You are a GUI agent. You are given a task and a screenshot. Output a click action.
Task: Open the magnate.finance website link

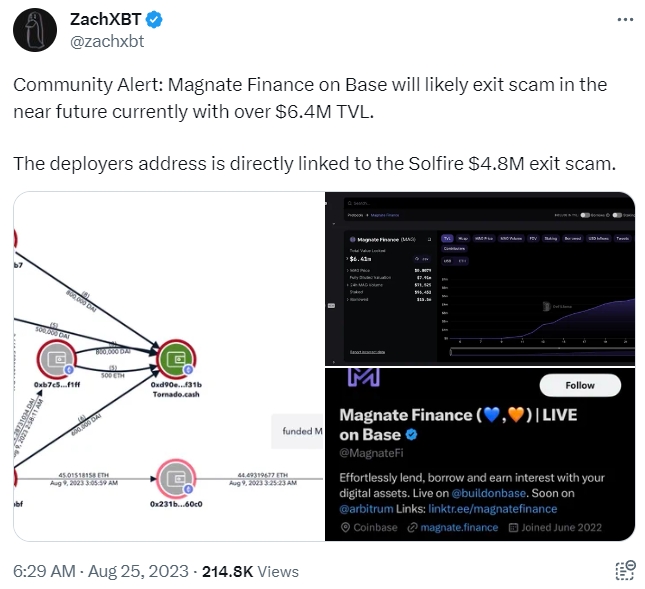[x=461, y=527]
